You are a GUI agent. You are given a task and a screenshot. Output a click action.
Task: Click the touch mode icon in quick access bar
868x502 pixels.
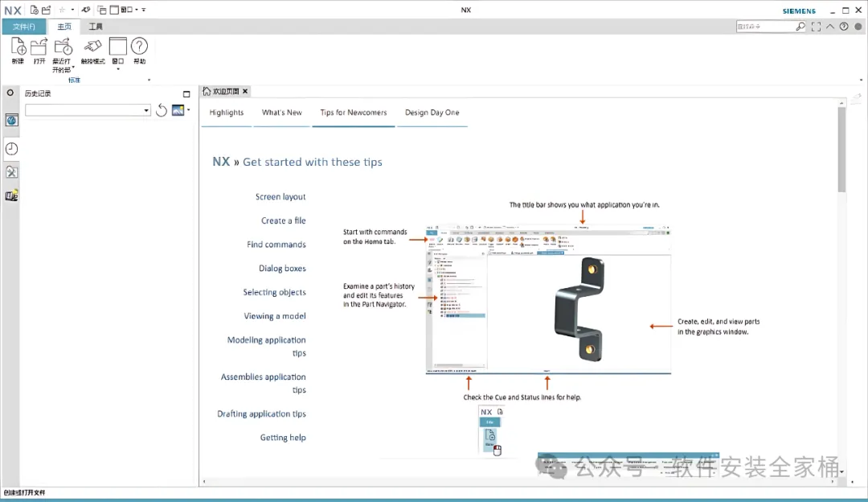(x=85, y=10)
